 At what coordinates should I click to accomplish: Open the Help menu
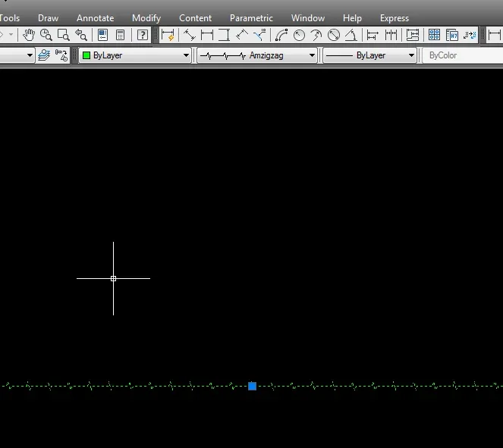click(352, 18)
